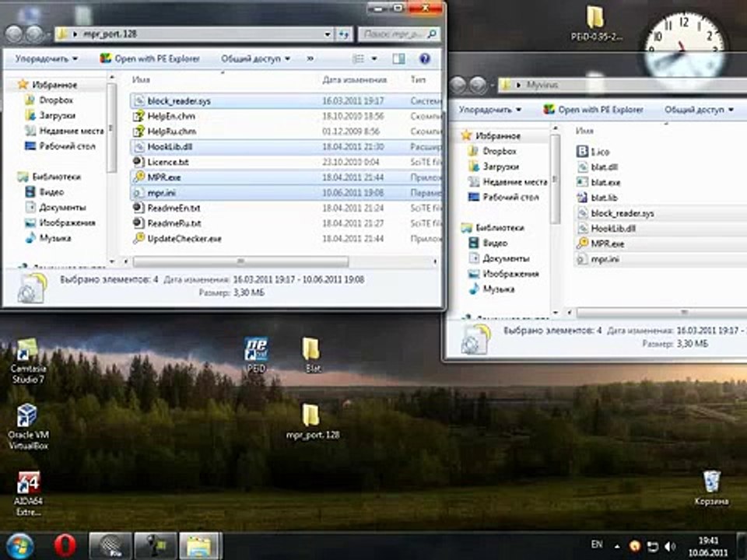Select 1.ico in Myvirus window
Screen dimensions: 747x560
(593, 152)
